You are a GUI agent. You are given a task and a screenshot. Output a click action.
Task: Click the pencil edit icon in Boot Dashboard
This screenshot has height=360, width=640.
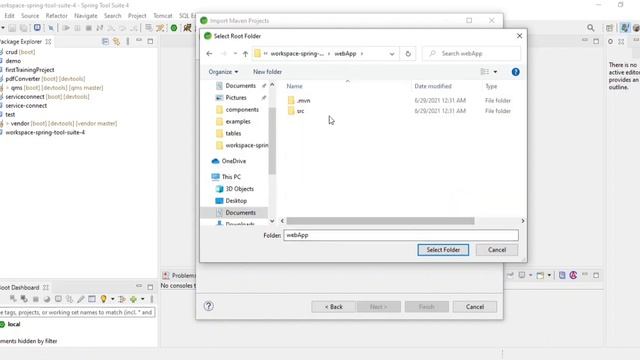pos(81,299)
